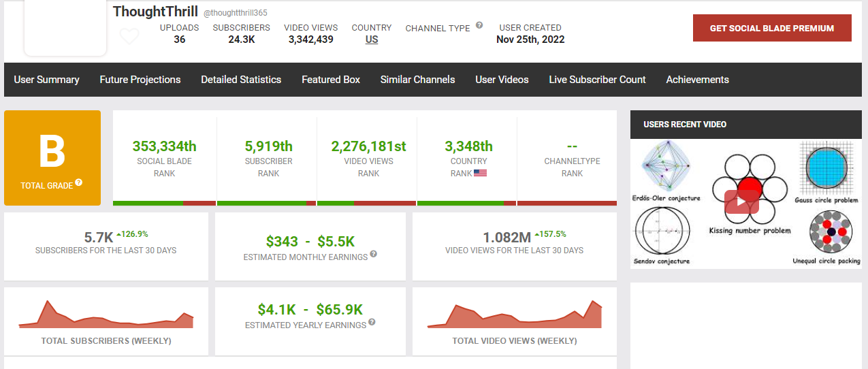This screenshot has height=369, width=868.
Task: Click 5,919th subscriber rank
Action: click(268, 146)
